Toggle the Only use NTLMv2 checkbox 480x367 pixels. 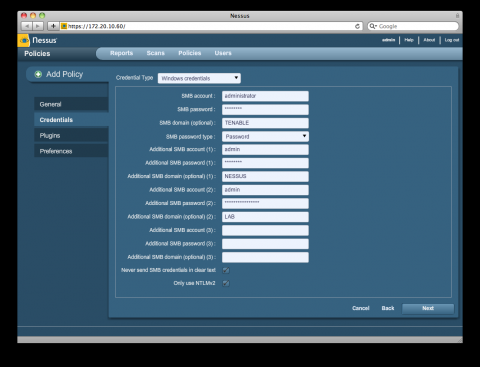226,283
